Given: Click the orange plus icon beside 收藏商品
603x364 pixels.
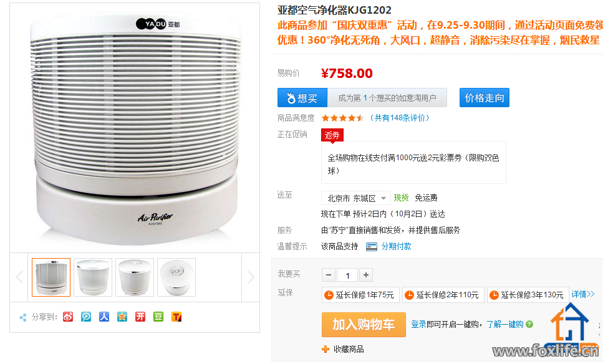Looking at the screenshot, I should click(326, 349).
